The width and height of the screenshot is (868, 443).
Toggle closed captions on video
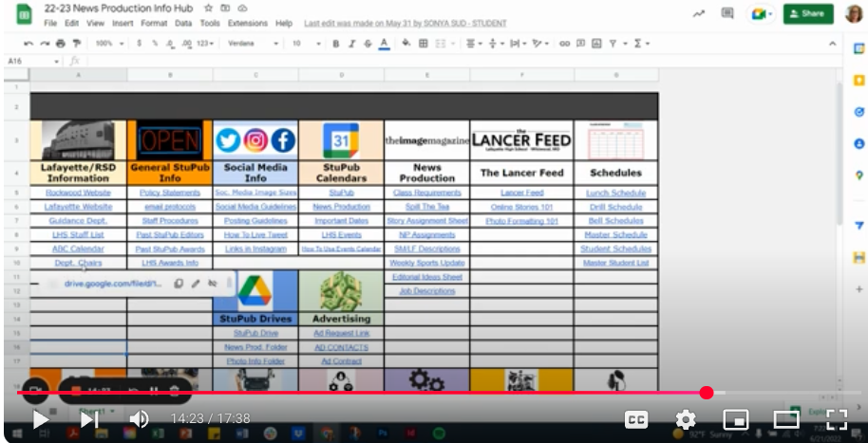[635, 419]
